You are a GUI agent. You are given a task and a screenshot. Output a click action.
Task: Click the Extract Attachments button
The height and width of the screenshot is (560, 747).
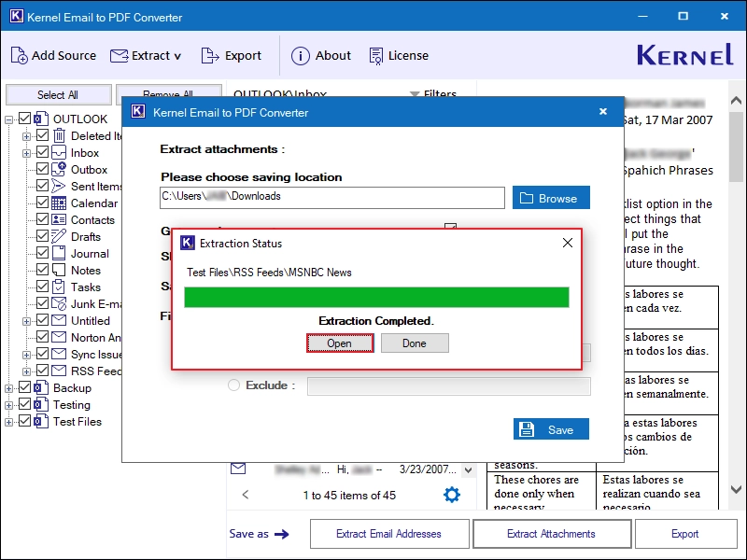click(x=552, y=533)
